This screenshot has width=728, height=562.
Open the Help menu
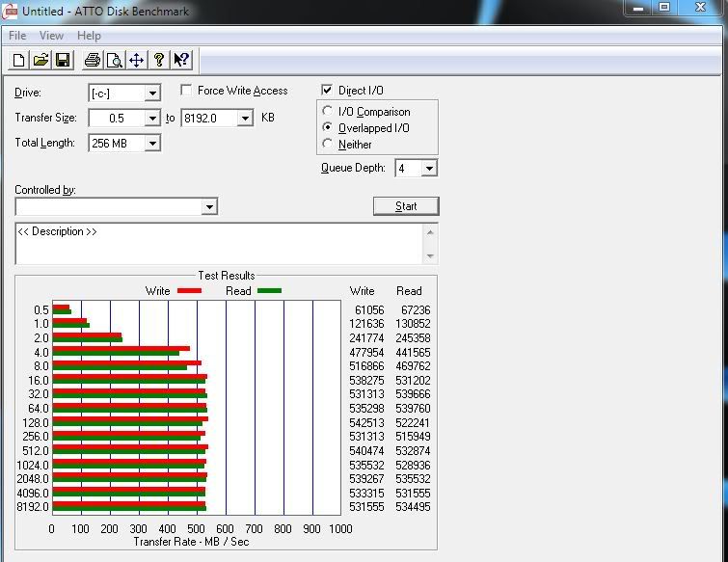coord(89,36)
